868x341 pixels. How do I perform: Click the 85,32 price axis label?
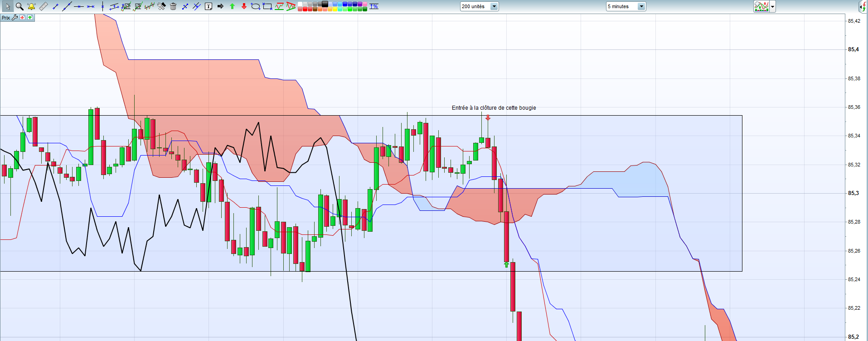pyautogui.click(x=854, y=165)
